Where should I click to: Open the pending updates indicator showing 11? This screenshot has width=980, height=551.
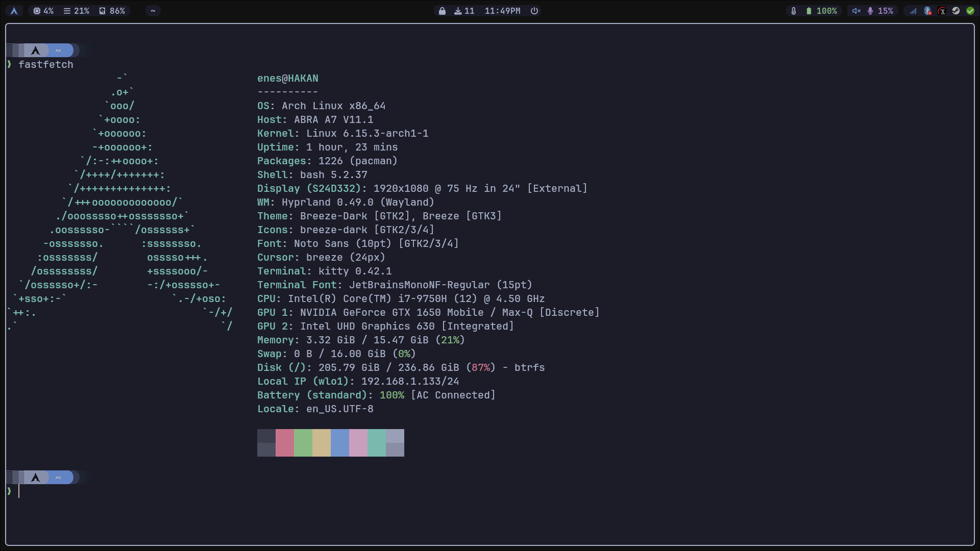tap(464, 11)
